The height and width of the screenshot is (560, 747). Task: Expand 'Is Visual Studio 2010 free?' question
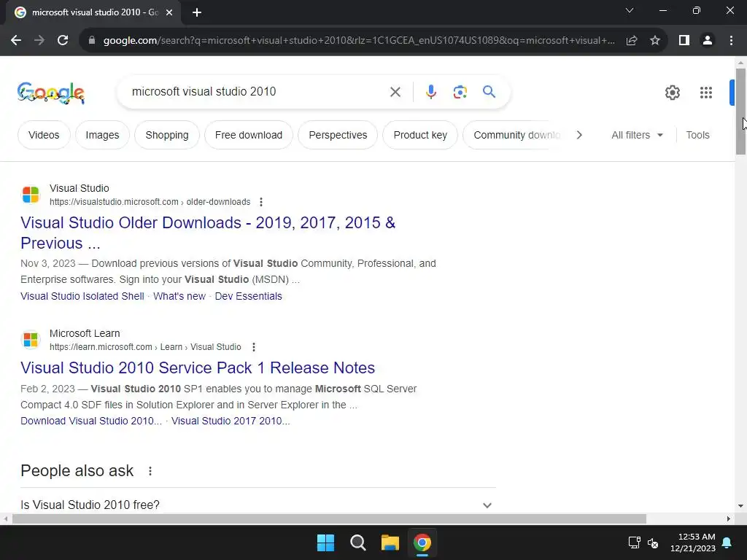click(x=258, y=505)
